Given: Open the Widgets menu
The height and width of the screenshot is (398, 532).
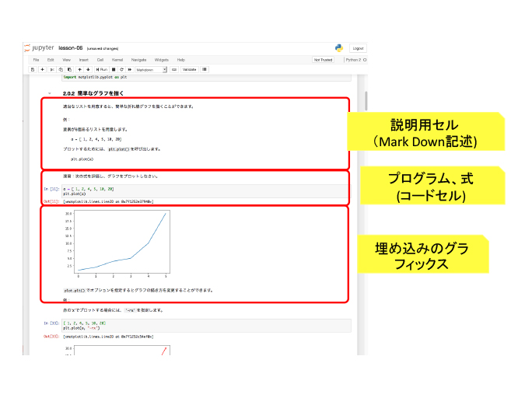Looking at the screenshot, I should 161,59.
